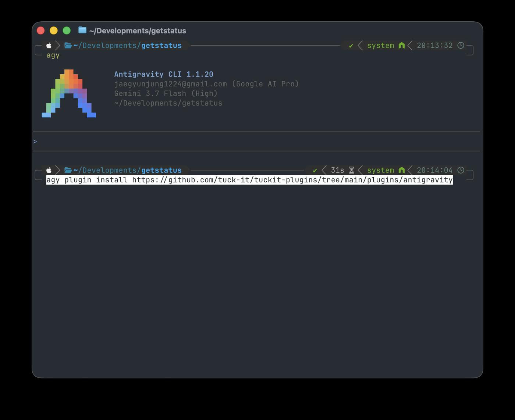Screen dimensions: 515x420
Task: Click the 'agy' command text
Action: 53,55
